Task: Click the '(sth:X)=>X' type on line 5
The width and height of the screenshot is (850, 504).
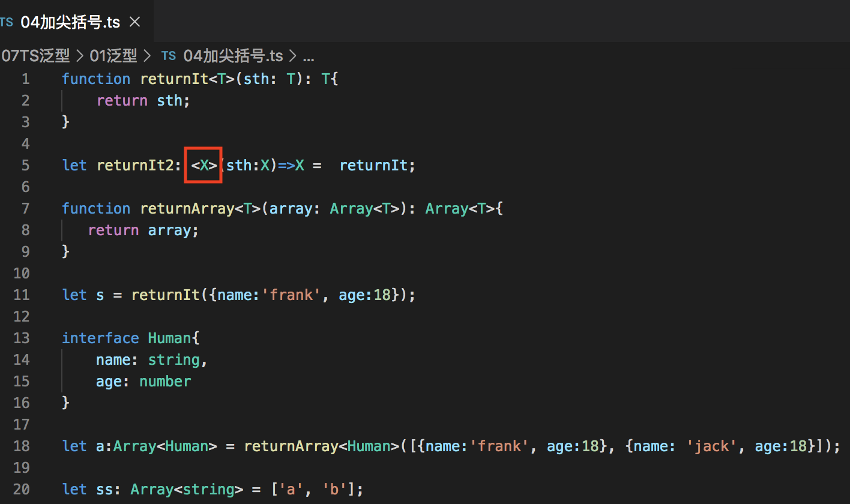Action: tap(262, 165)
